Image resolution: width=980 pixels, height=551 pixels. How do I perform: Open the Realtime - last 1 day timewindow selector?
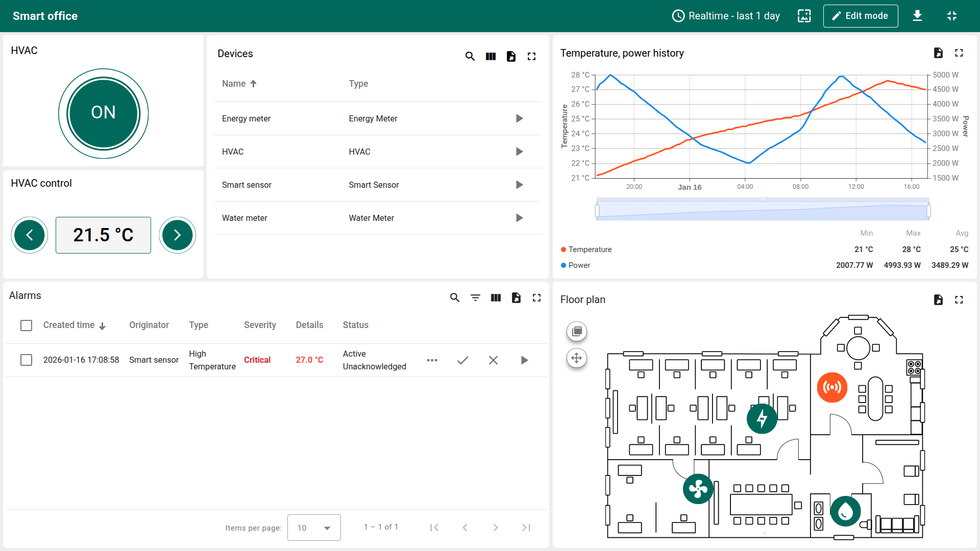[x=726, y=16]
